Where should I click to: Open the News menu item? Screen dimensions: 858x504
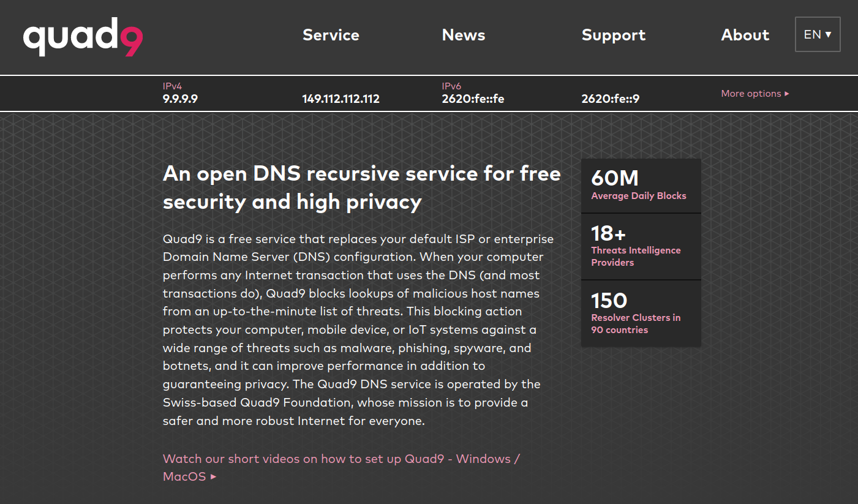click(x=463, y=35)
